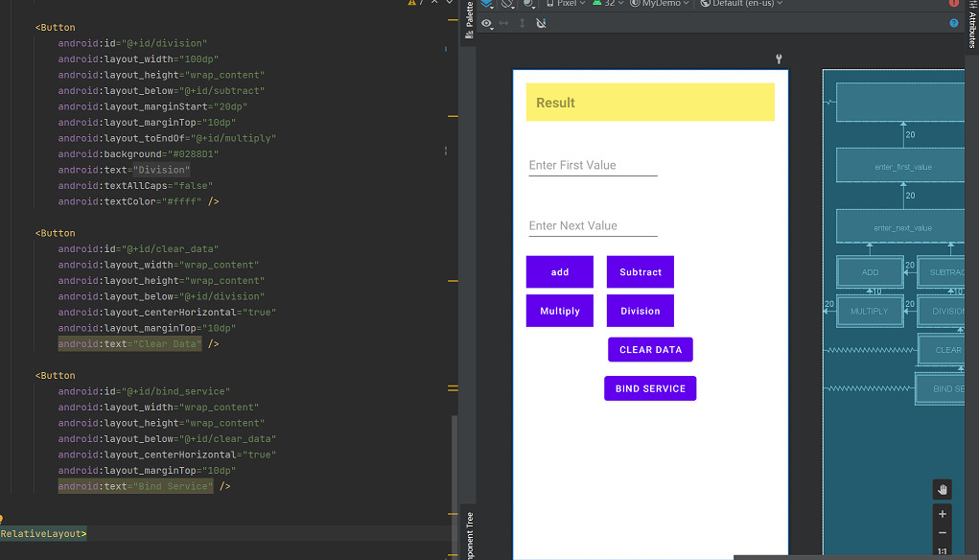Click the horizontal expand arrows icon
The width and height of the screenshot is (979, 560).
coord(503,24)
